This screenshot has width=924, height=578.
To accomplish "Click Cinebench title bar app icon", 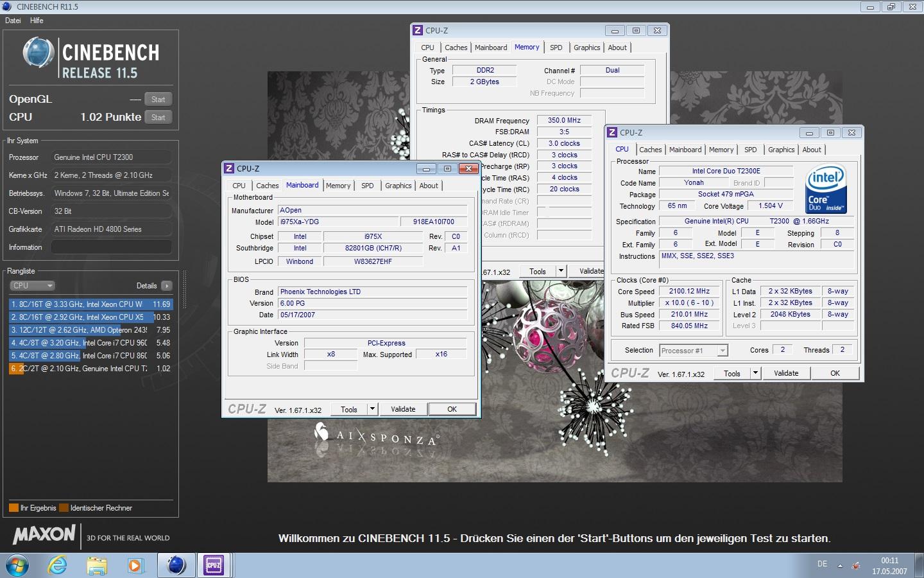I will 7,6.
